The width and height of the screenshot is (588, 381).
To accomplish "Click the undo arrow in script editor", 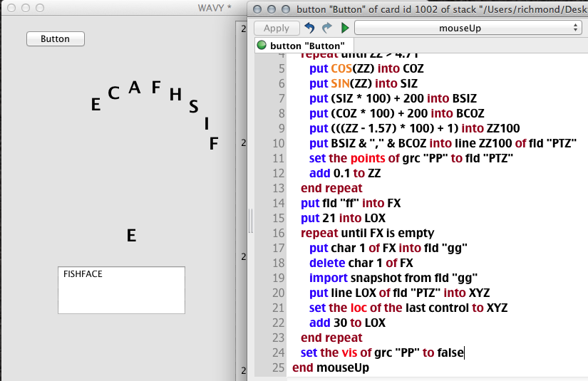I will click(x=309, y=28).
